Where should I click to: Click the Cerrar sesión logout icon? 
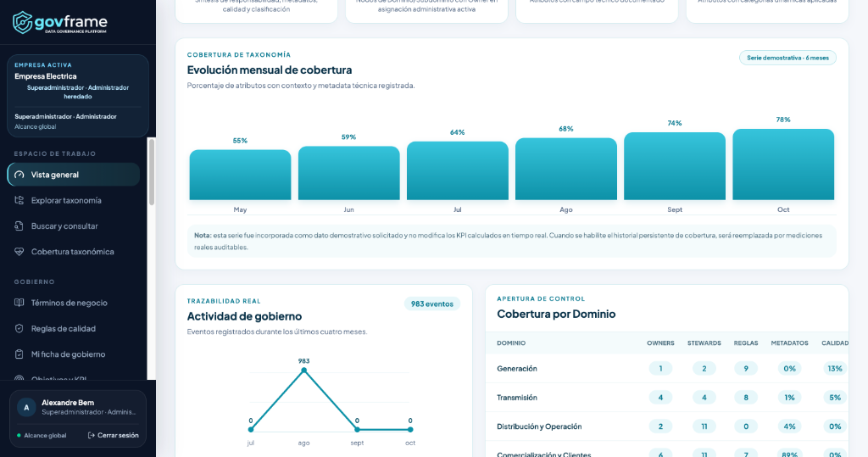[x=92, y=436]
